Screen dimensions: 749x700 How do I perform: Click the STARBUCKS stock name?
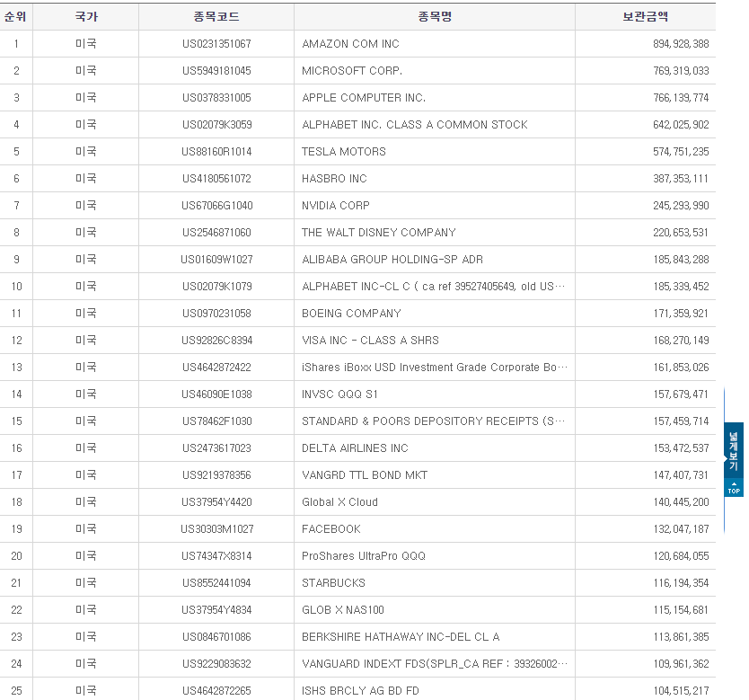pyautogui.click(x=333, y=583)
